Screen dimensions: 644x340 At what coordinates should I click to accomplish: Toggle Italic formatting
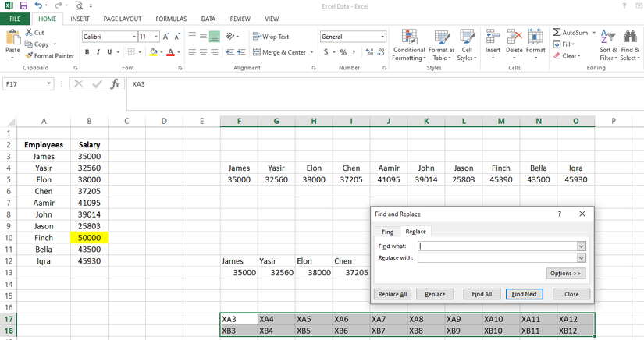click(98, 52)
